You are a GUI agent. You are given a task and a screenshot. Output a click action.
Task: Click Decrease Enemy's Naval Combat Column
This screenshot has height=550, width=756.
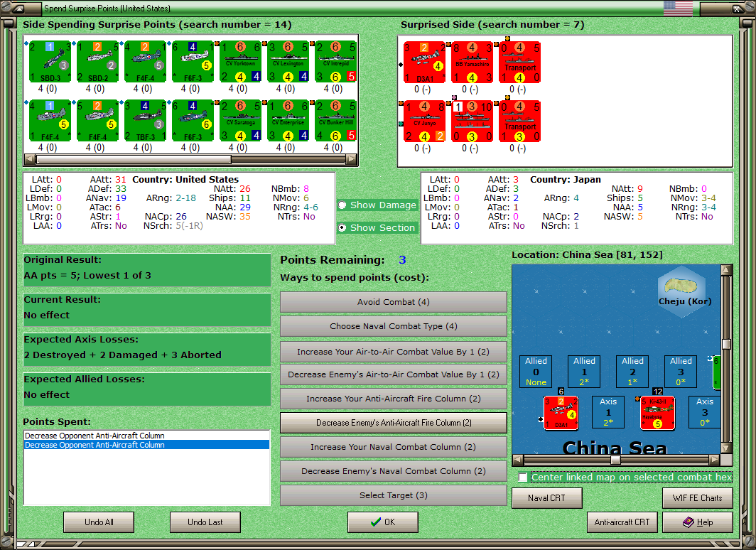[394, 471]
